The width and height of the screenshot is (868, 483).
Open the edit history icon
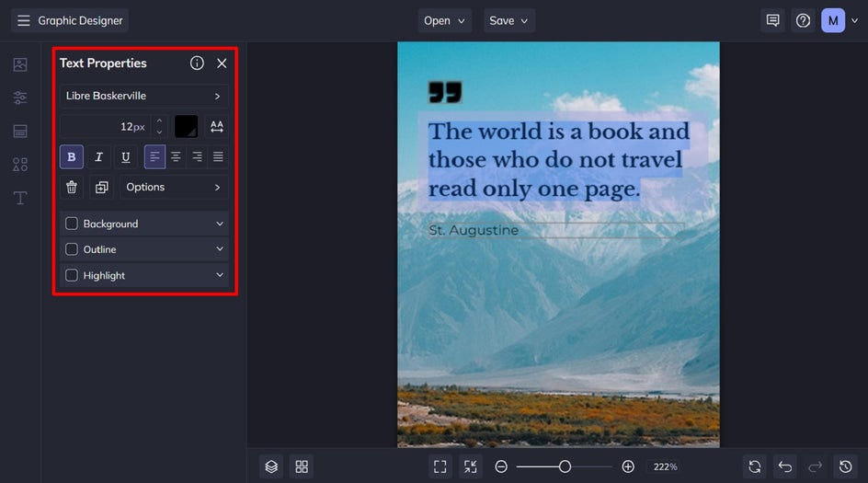tap(845, 467)
